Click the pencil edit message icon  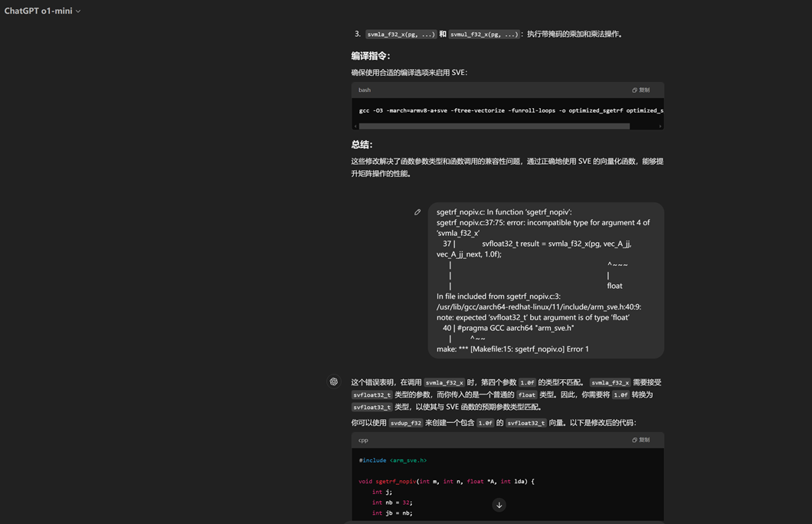[x=417, y=212]
